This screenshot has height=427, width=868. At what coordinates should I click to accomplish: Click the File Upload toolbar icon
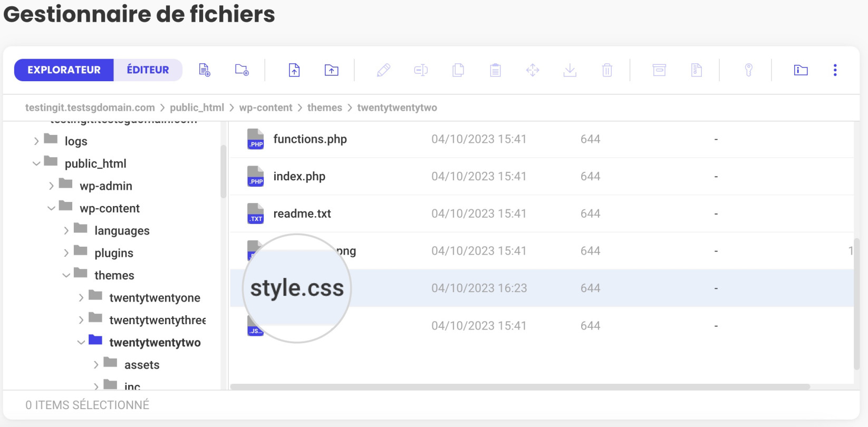(x=294, y=70)
